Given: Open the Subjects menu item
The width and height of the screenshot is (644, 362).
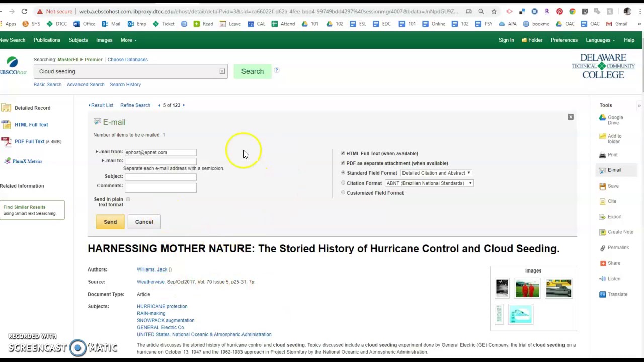Looking at the screenshot, I should coord(78,40).
